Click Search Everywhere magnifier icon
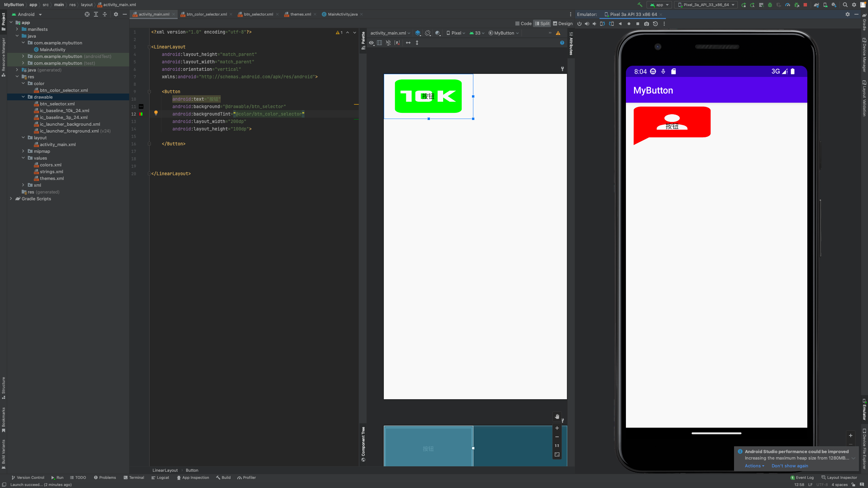The image size is (868, 488). tap(845, 5)
